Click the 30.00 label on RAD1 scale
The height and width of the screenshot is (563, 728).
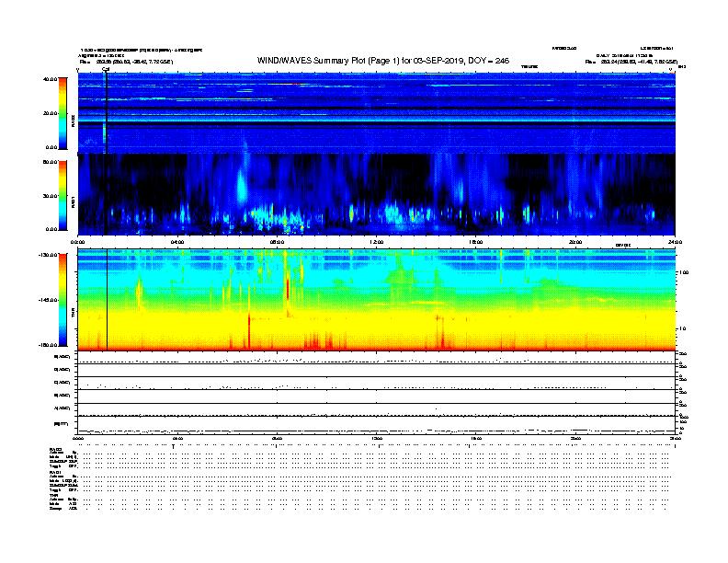point(51,196)
